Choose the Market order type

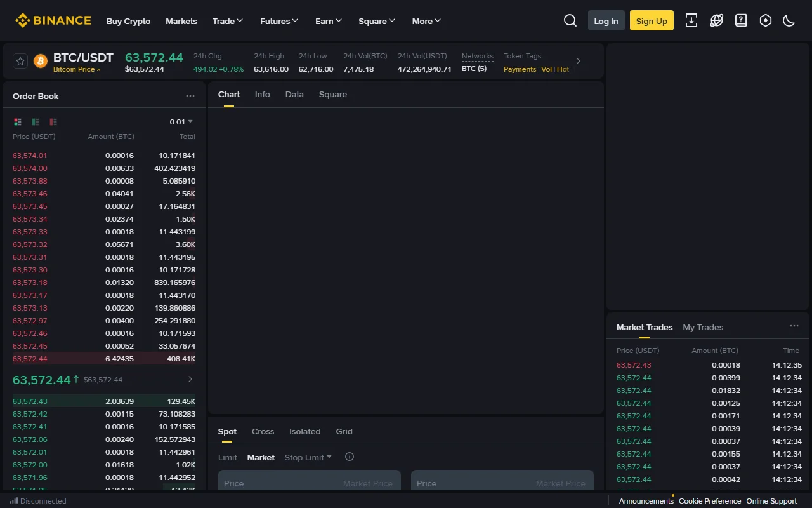click(x=261, y=457)
